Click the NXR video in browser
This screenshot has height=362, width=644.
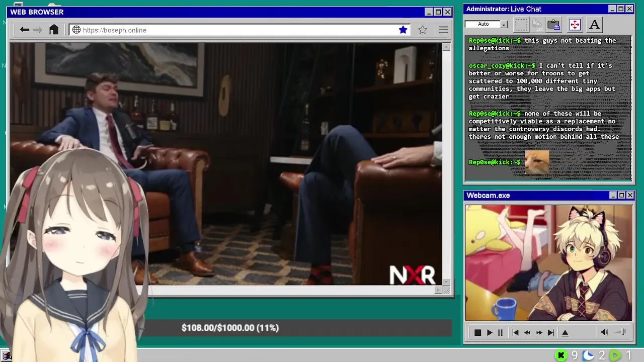click(226, 164)
